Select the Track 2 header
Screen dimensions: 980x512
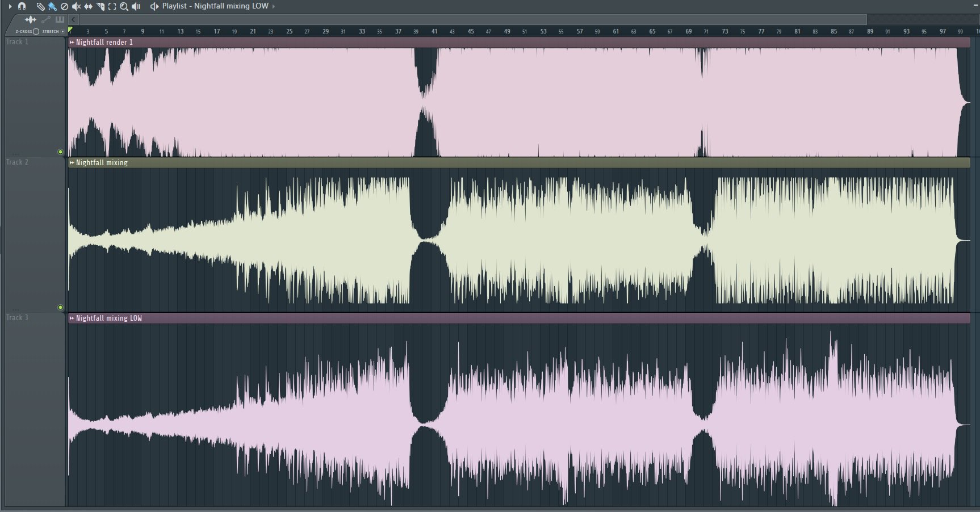pos(35,235)
